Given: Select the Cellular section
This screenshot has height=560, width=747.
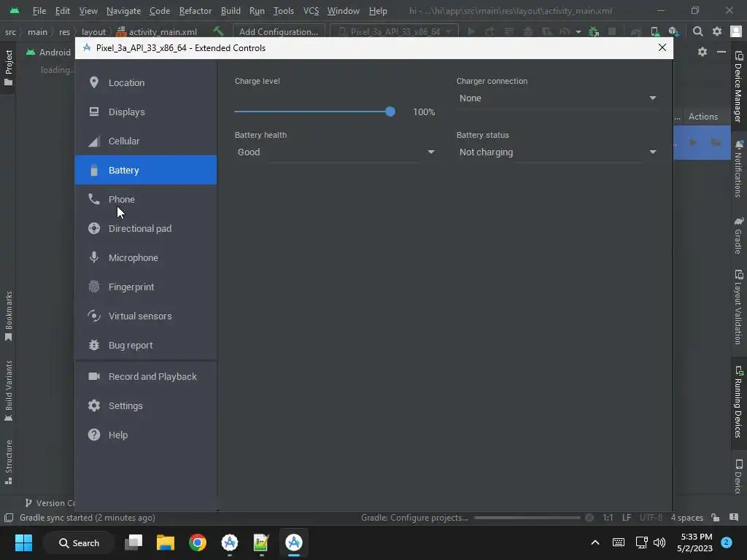Looking at the screenshot, I should 145,141.
